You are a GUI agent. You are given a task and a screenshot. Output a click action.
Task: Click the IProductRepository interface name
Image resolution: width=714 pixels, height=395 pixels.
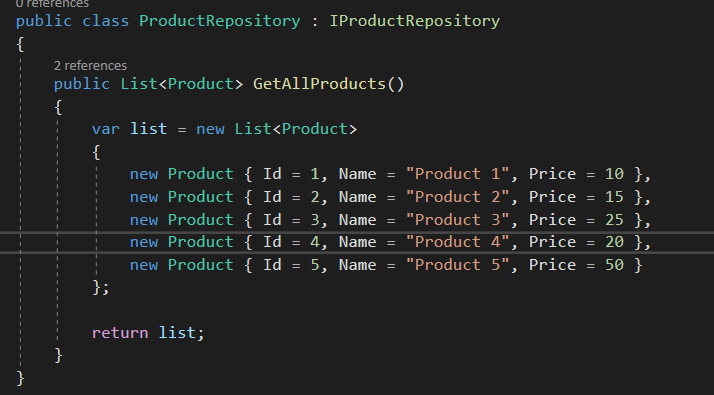click(414, 21)
